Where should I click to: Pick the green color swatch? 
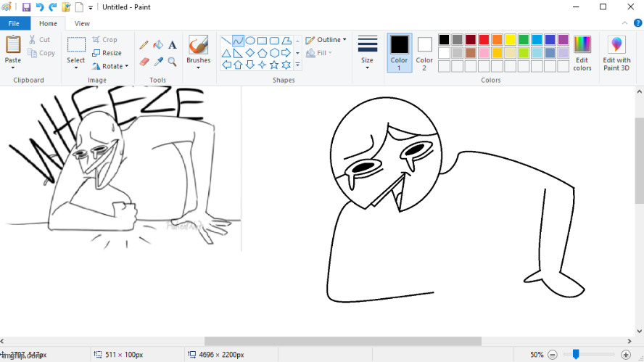524,39
